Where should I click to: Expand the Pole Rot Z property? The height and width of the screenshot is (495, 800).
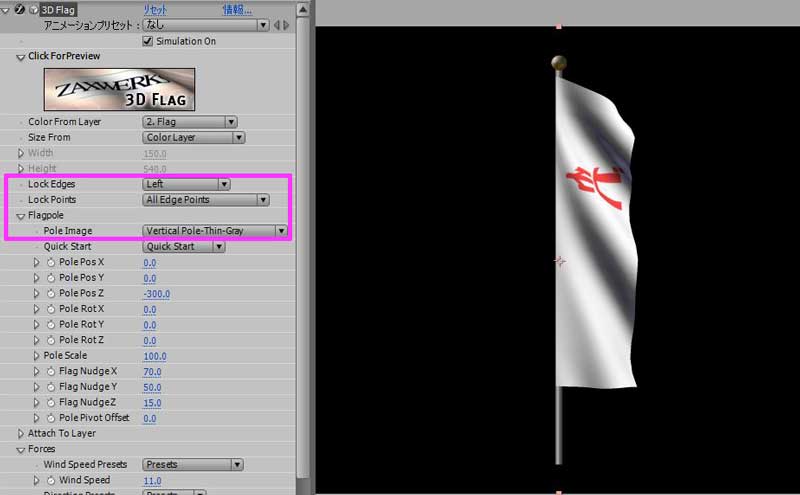tap(36, 340)
